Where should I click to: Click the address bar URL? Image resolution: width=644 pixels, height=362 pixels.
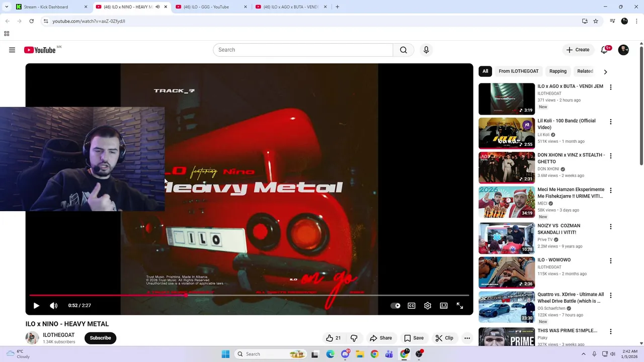pos(89,21)
